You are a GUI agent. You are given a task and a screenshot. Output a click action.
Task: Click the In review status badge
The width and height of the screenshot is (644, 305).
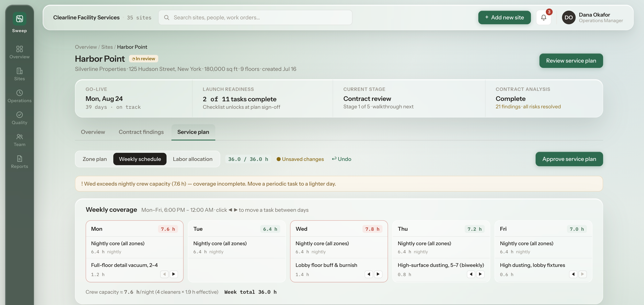pyautogui.click(x=144, y=59)
